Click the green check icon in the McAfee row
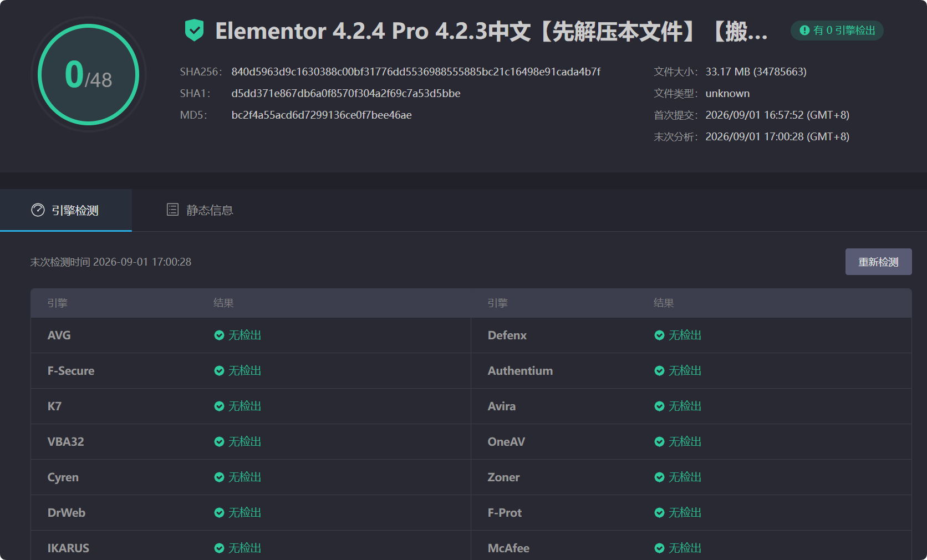The height and width of the screenshot is (560, 927). pyautogui.click(x=659, y=548)
